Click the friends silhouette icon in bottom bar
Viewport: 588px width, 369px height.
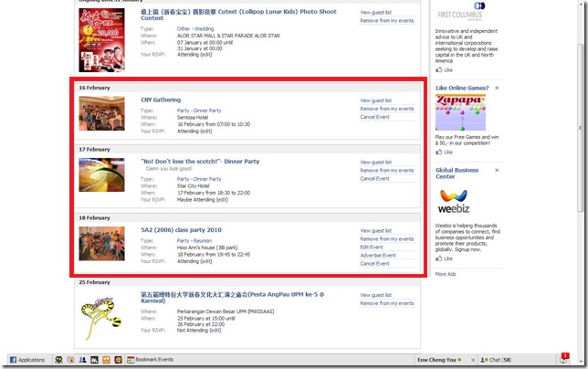click(82, 360)
